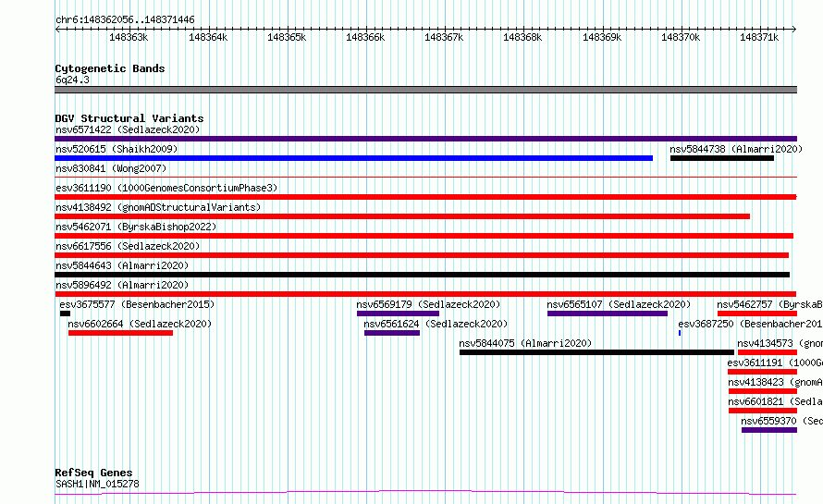823x504 pixels.
Task: Click nsv6569179 (Sedlazeck2020) label
Action: [x=428, y=304]
